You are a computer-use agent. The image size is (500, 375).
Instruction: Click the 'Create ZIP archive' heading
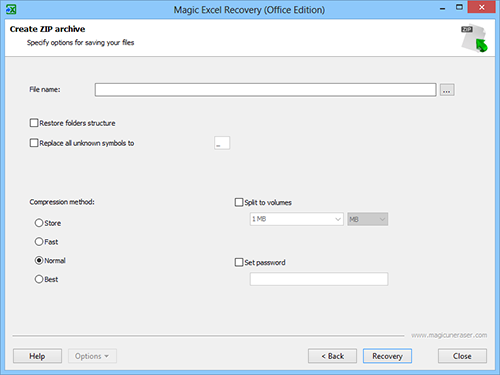click(x=47, y=29)
